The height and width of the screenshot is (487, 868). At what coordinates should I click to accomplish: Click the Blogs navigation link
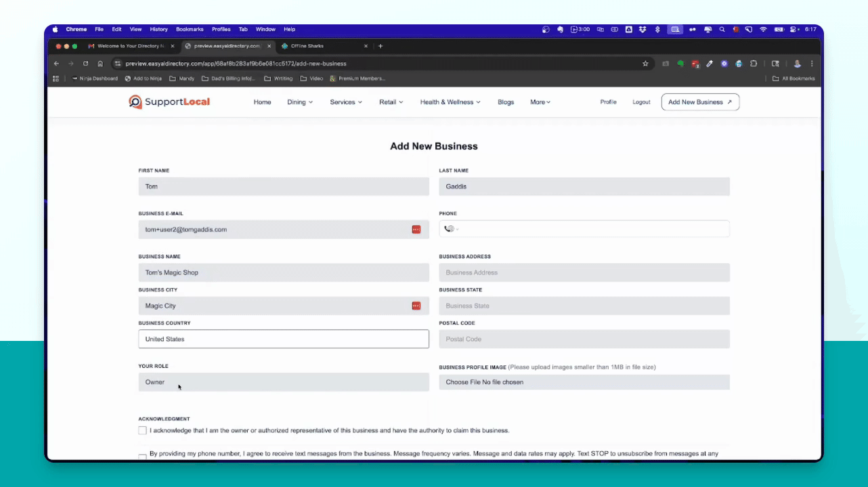click(x=506, y=102)
